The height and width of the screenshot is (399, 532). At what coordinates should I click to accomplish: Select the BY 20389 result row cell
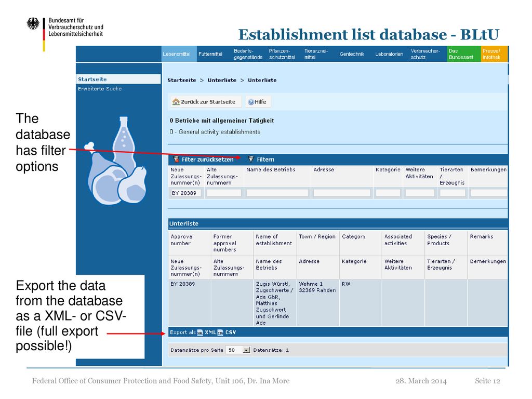pyautogui.click(x=189, y=303)
